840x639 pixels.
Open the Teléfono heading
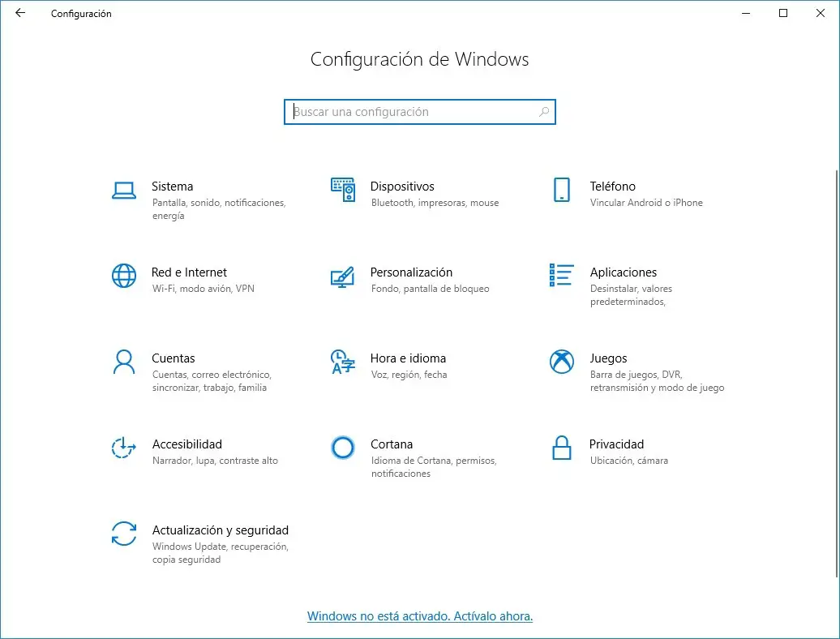613,187
